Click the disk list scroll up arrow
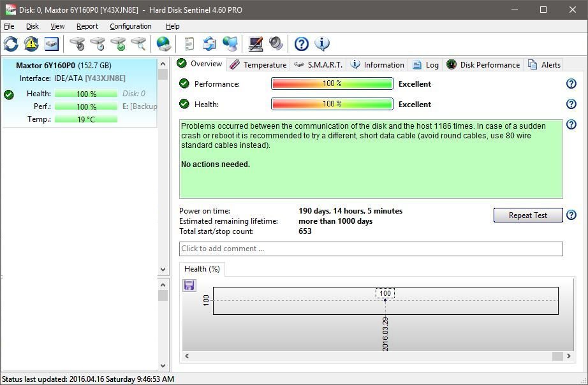 163,64
